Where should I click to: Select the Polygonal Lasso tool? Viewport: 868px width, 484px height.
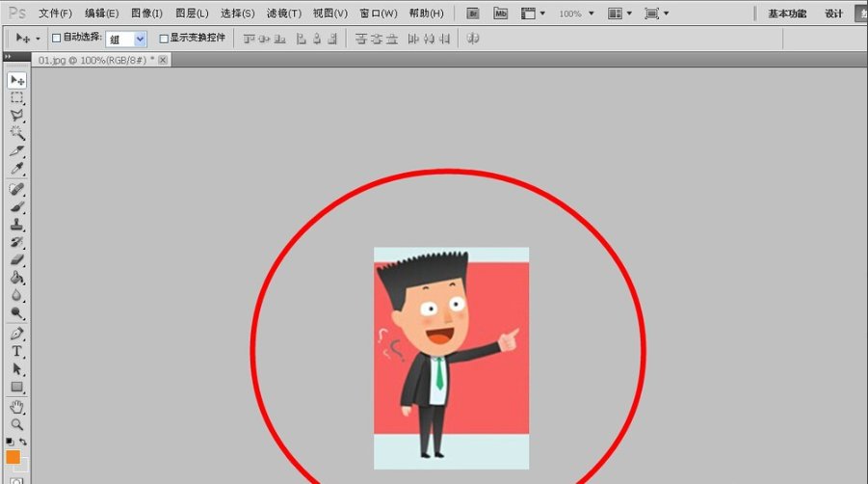(16, 115)
